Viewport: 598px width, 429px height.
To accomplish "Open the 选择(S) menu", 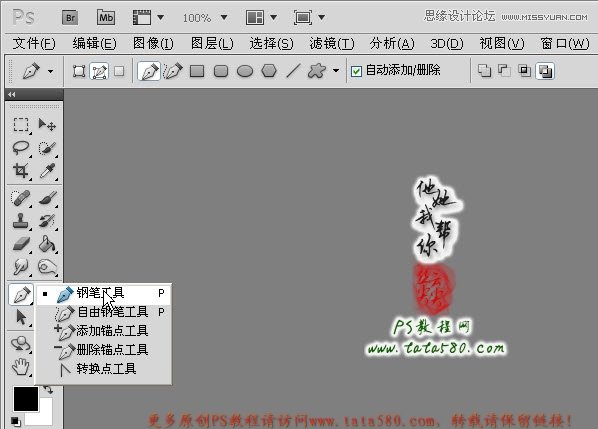I will coord(271,44).
